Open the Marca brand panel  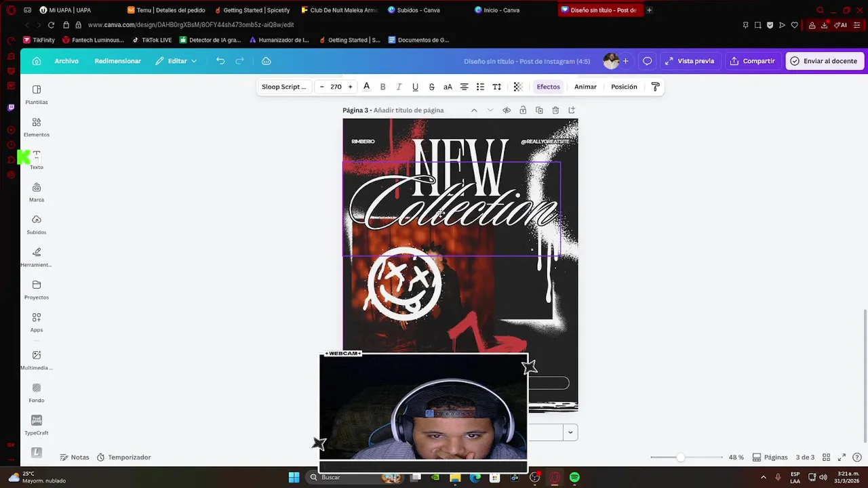coord(37,192)
